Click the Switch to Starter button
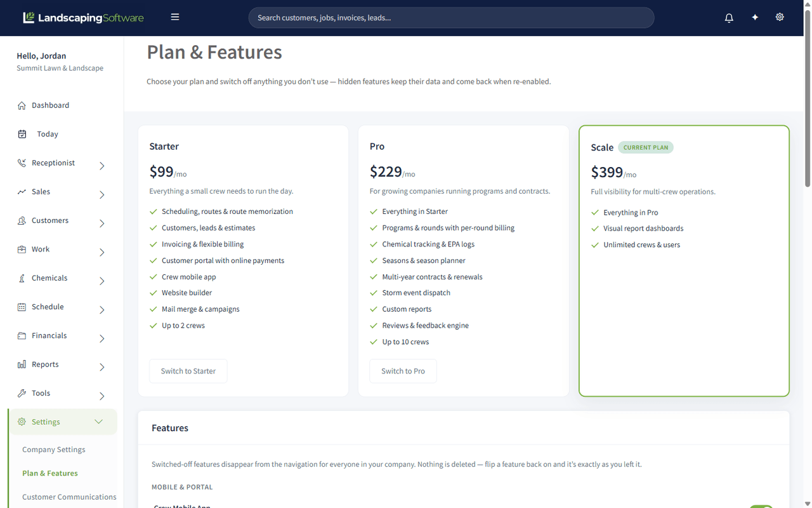Image resolution: width=812 pixels, height=508 pixels. (x=188, y=371)
